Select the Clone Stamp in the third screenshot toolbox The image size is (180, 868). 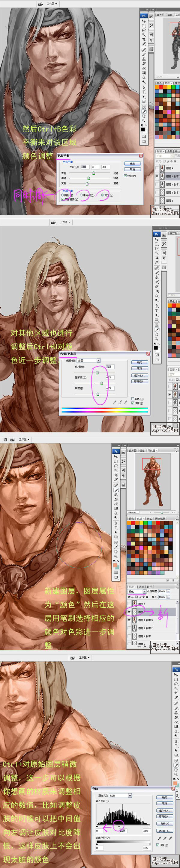pyautogui.click(x=116, y=495)
